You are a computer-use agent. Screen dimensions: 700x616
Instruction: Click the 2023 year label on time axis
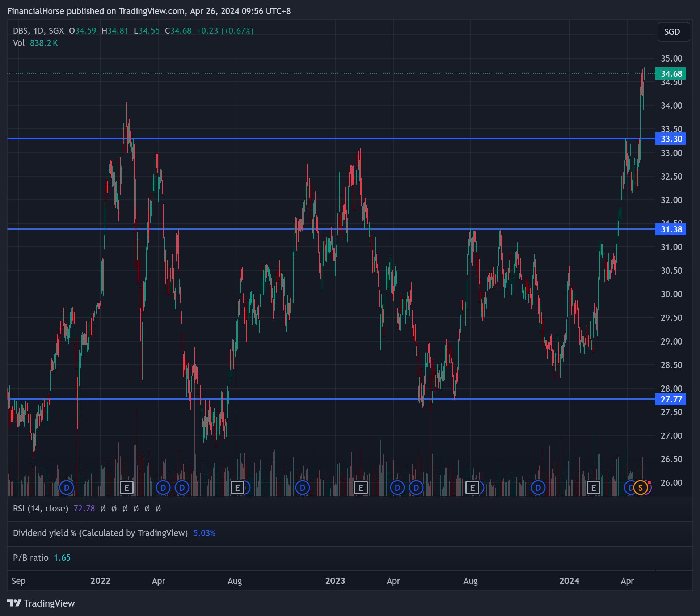(335, 581)
